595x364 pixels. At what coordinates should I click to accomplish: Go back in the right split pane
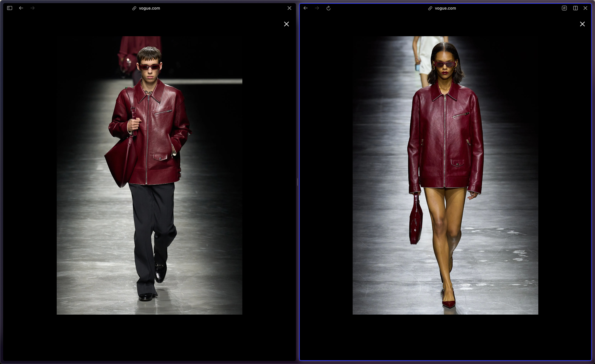[x=305, y=8]
